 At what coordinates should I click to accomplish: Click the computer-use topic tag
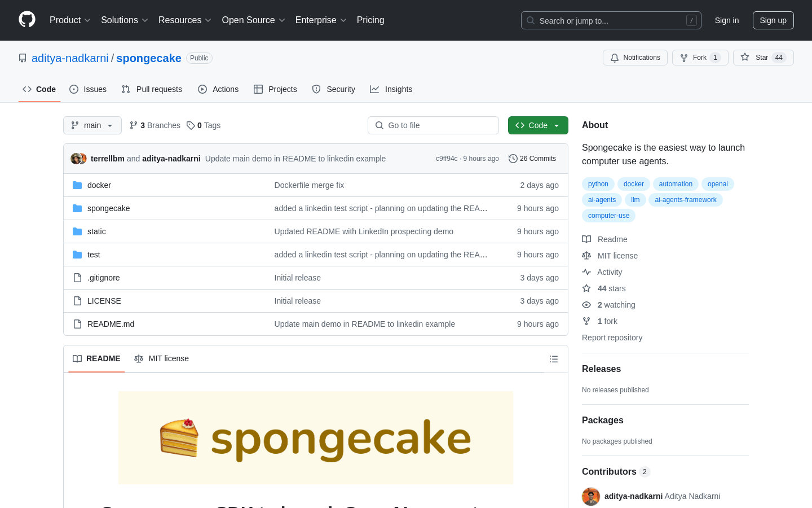[609, 216]
